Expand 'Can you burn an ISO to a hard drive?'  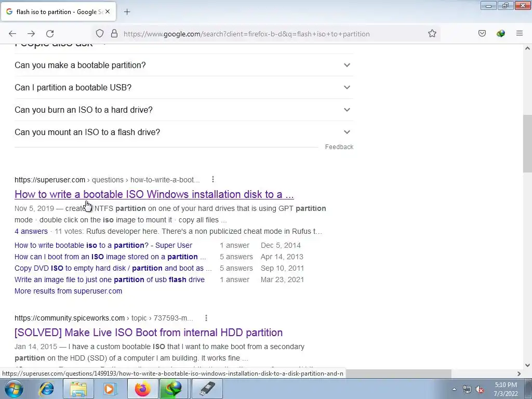click(x=183, y=110)
